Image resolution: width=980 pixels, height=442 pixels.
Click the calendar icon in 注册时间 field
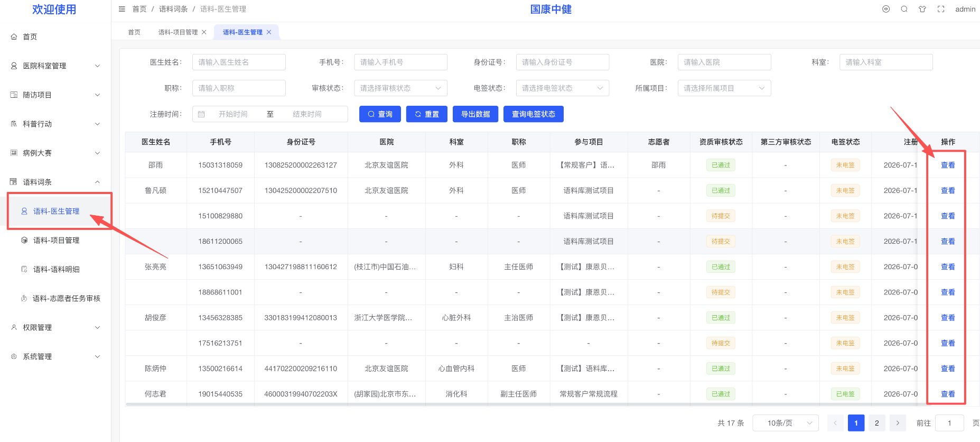click(201, 114)
